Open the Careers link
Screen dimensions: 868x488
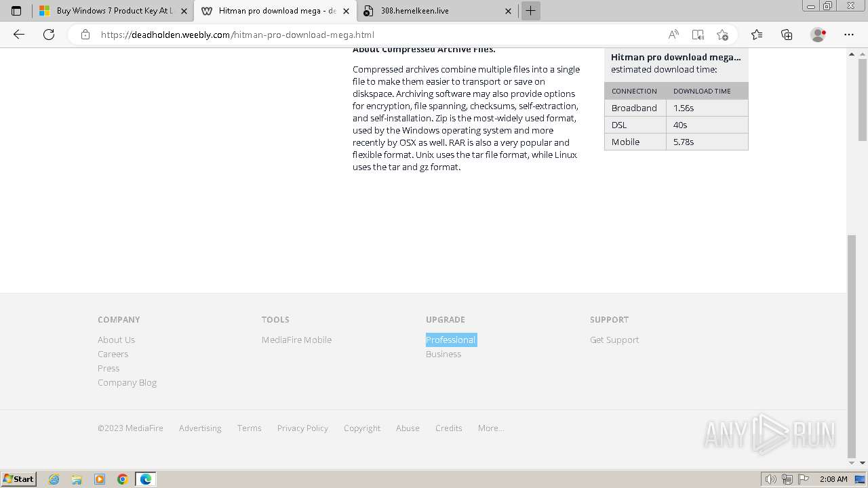coord(113,354)
